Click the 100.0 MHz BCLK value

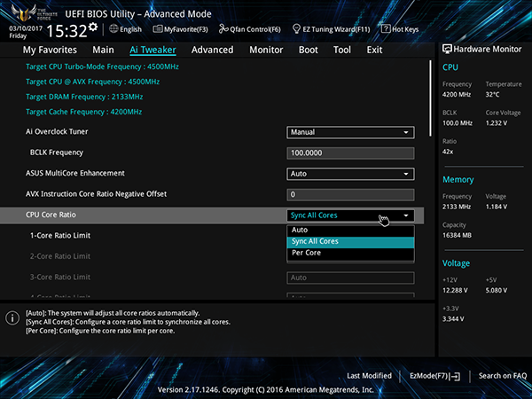click(x=457, y=123)
